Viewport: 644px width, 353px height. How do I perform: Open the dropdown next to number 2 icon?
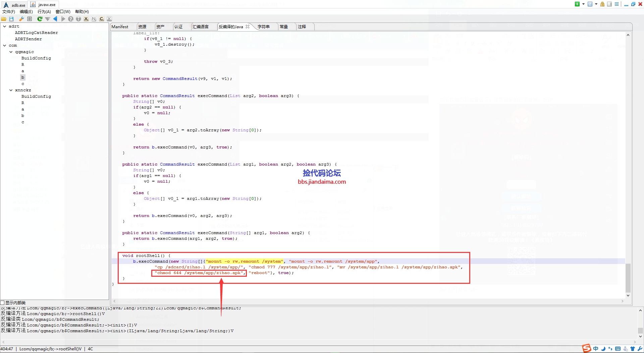click(596, 4)
